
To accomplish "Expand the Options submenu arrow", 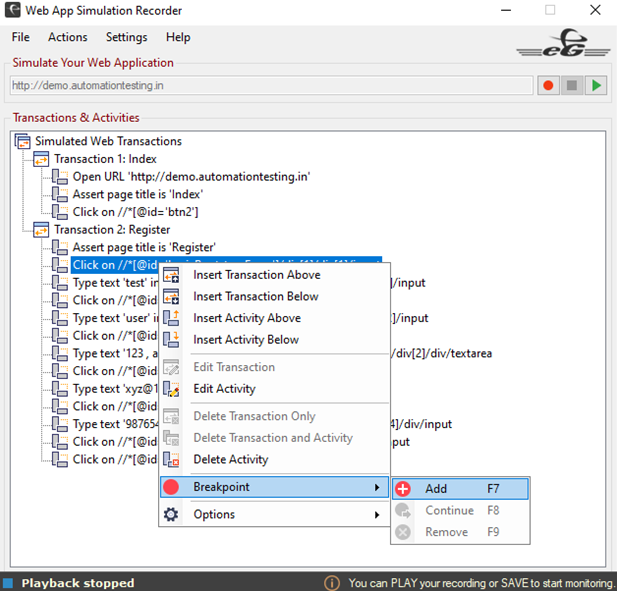I will pyautogui.click(x=377, y=515).
